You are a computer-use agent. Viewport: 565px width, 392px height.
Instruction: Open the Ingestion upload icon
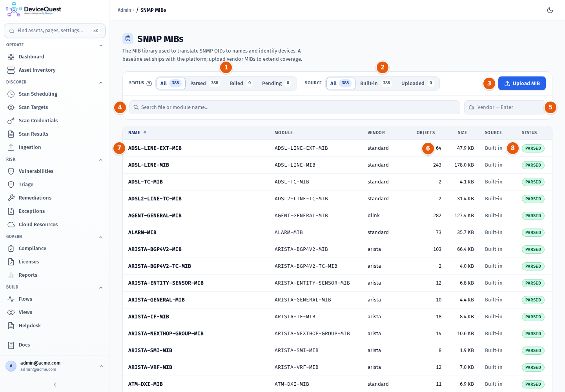pyautogui.click(x=11, y=147)
